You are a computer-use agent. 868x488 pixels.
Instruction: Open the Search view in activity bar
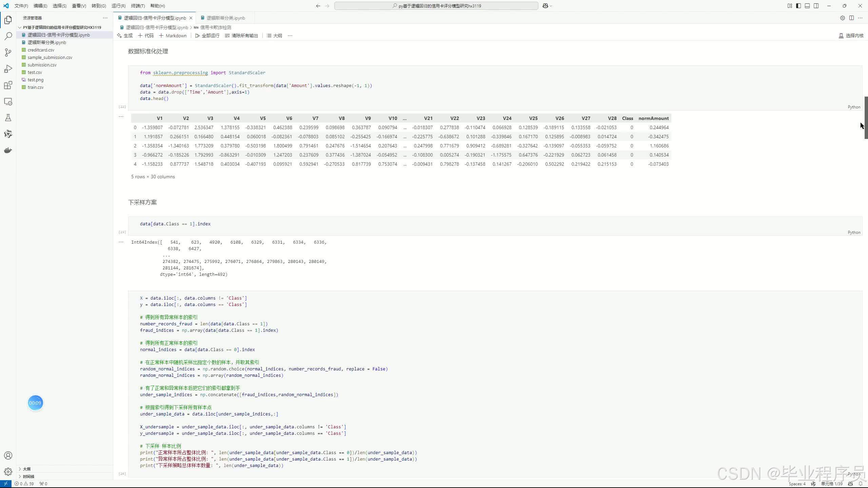click(x=8, y=36)
